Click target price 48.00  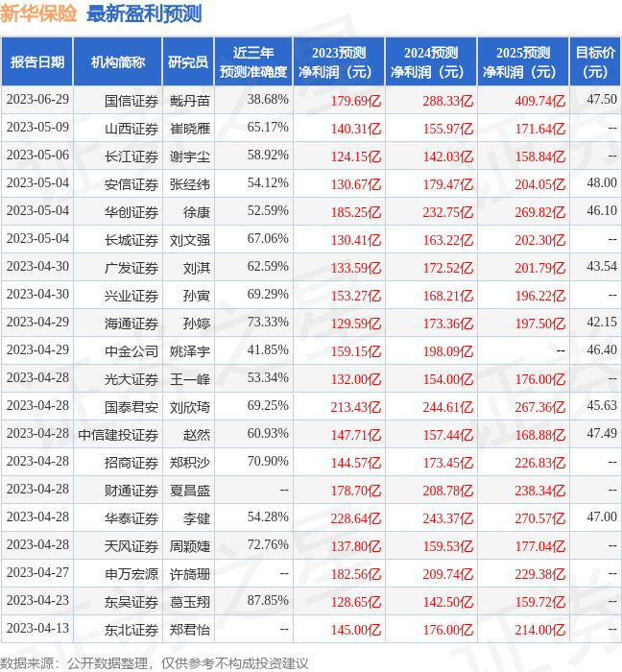coord(602,183)
